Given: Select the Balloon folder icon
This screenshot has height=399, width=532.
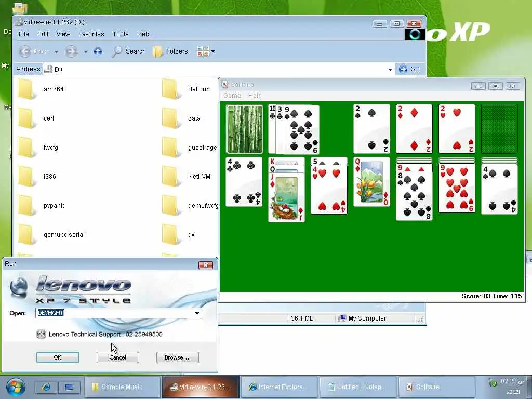Looking at the screenshot, I should pos(170,89).
